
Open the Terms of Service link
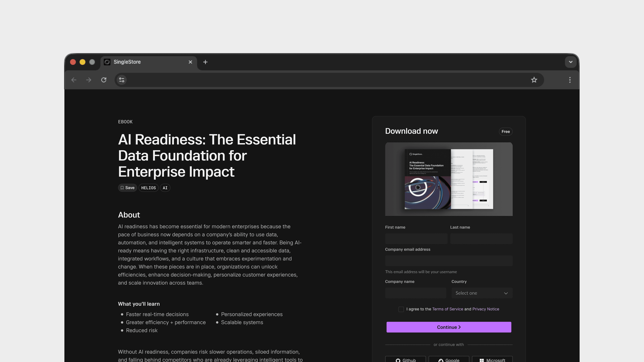point(447,309)
